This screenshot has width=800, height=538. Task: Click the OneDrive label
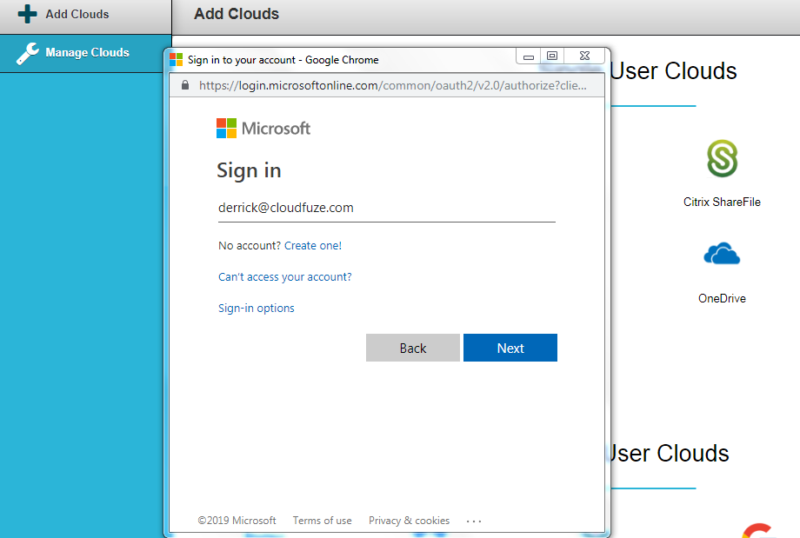point(721,299)
